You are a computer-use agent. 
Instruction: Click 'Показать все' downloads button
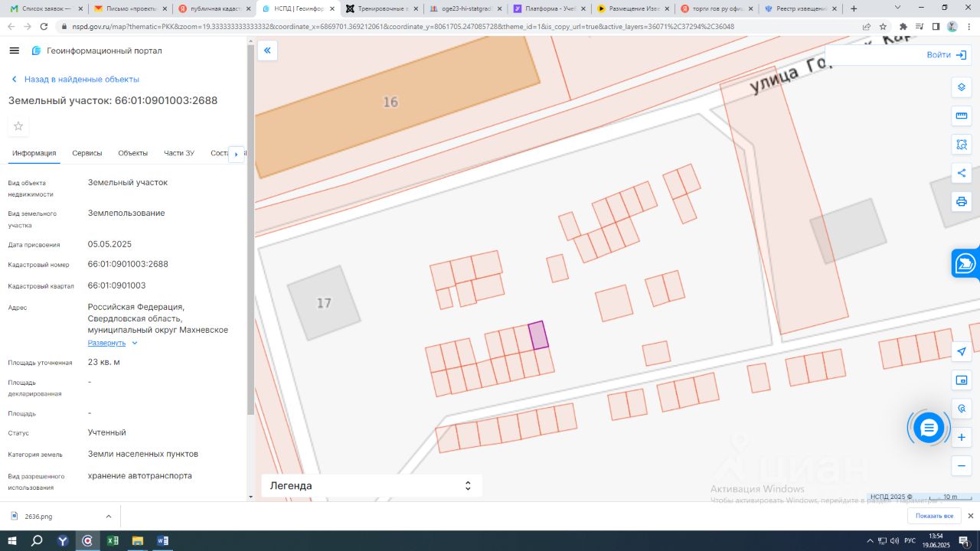point(934,516)
